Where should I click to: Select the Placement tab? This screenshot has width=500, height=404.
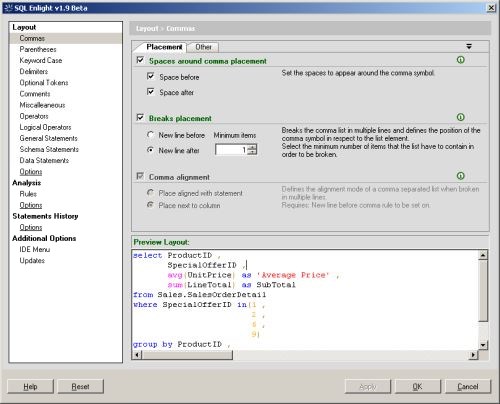(x=164, y=47)
